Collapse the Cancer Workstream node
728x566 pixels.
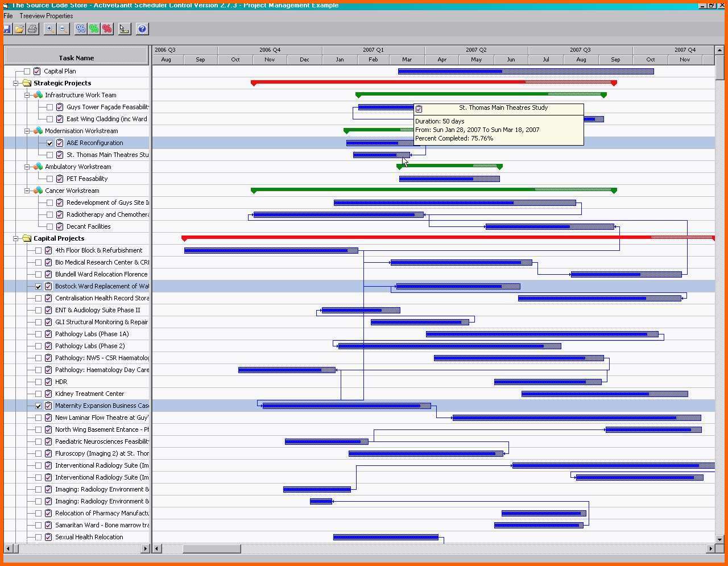(x=27, y=191)
